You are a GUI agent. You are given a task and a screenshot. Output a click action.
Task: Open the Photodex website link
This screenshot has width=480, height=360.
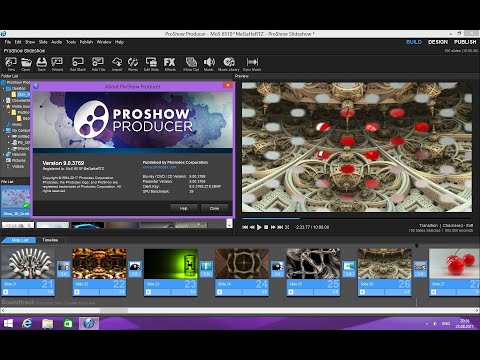click(x=159, y=167)
